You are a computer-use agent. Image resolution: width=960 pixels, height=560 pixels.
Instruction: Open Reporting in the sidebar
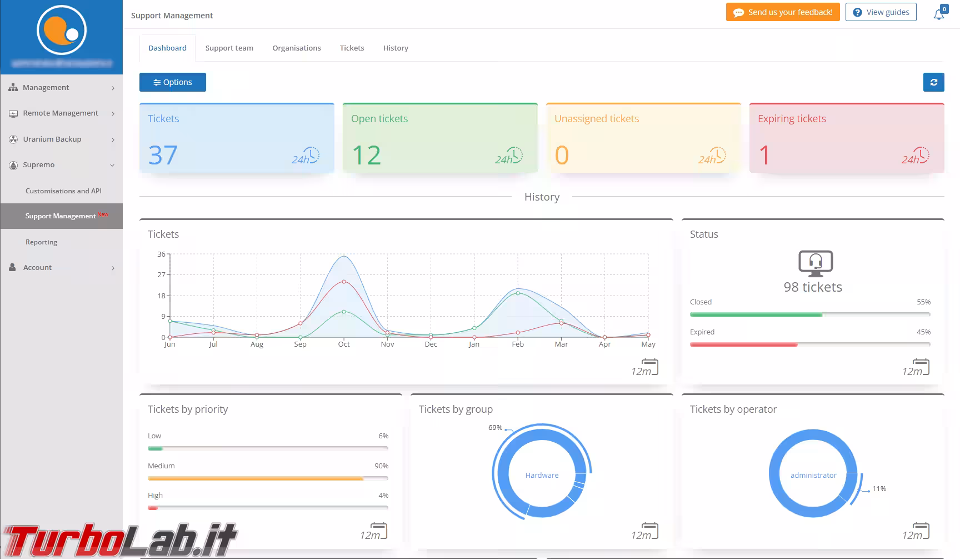pyautogui.click(x=42, y=242)
